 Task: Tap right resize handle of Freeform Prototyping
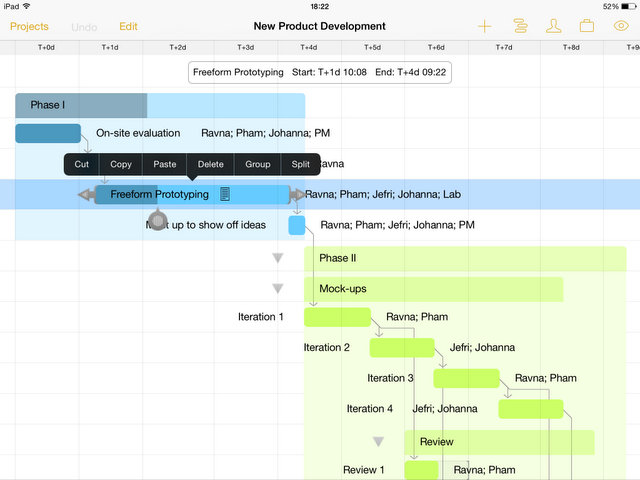(x=298, y=195)
